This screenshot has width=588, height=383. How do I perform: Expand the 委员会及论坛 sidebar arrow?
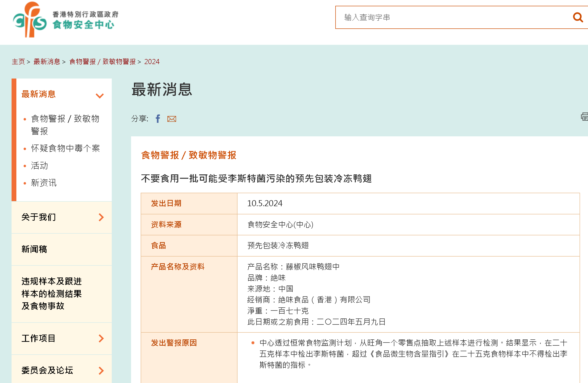tap(101, 370)
